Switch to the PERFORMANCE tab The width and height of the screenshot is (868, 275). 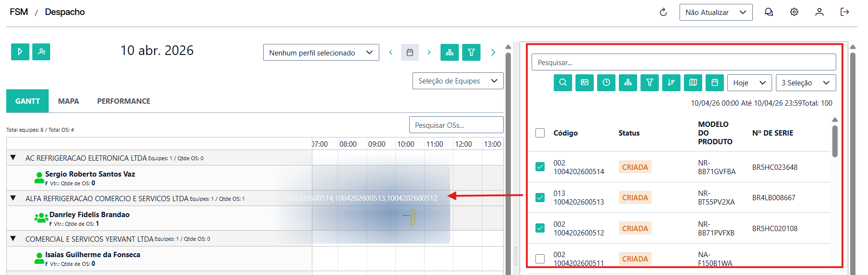[123, 101]
